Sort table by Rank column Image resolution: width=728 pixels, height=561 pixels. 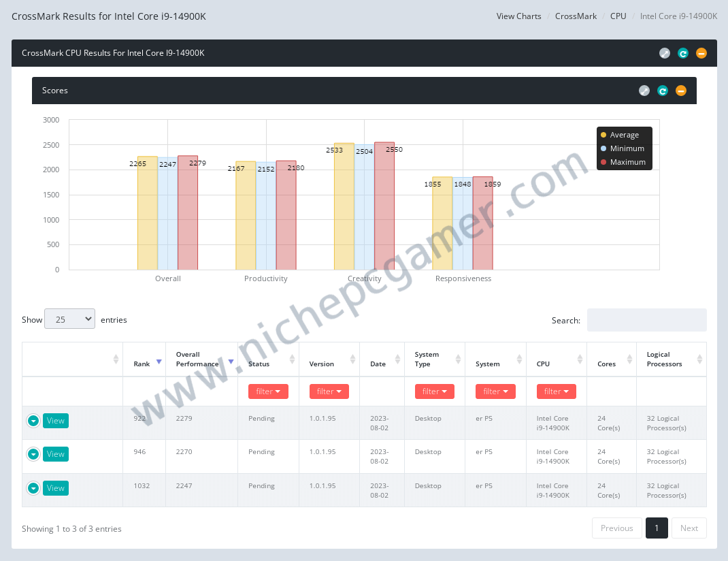tap(144, 359)
